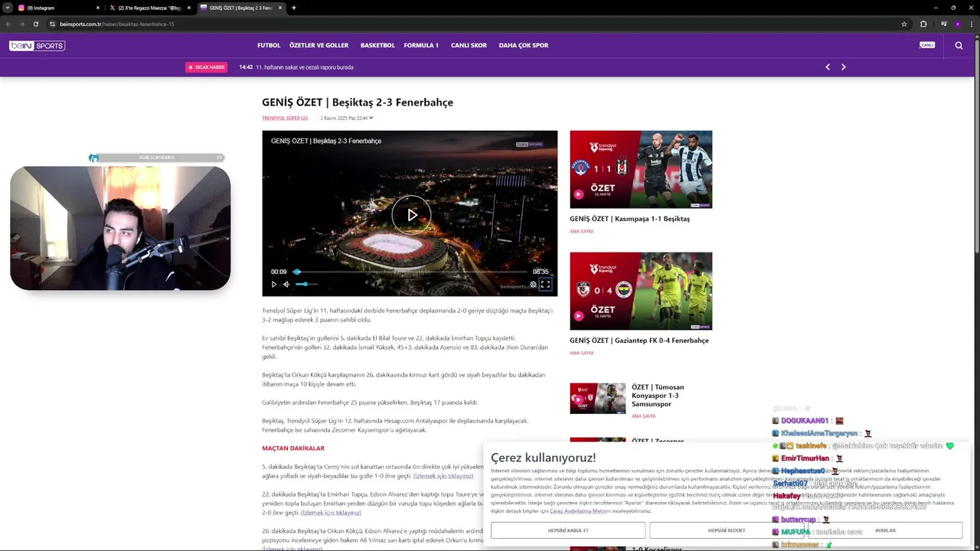Mute the video with speaker icon
Viewport: 980px width, 551px height.
(x=286, y=284)
